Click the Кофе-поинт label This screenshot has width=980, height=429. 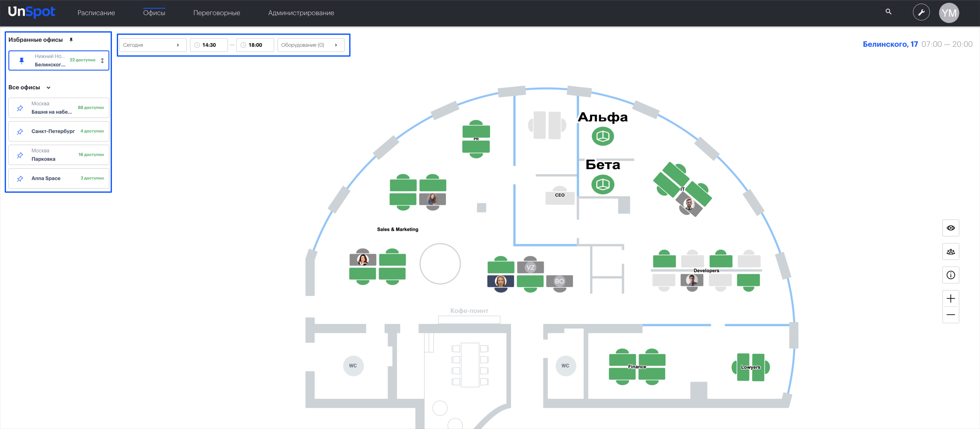pyautogui.click(x=469, y=311)
